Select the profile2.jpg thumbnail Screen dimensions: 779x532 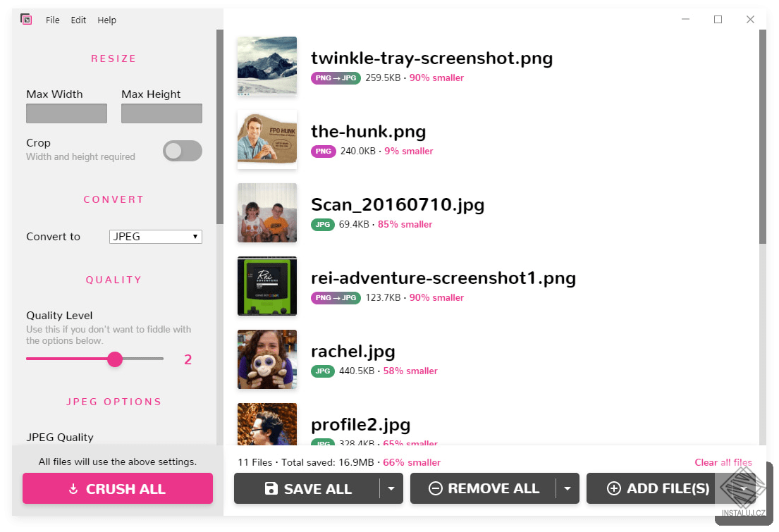pos(267,423)
